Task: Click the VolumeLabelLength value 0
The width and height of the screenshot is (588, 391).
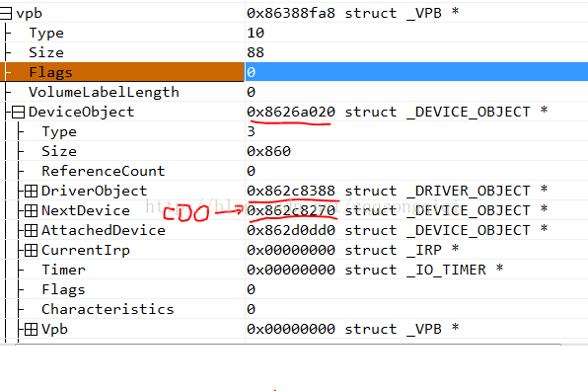Action: click(251, 92)
